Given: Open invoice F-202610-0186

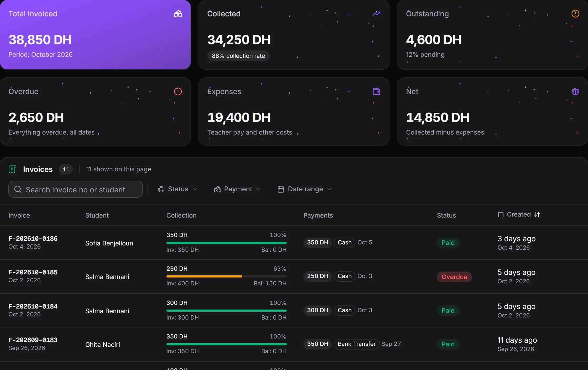Looking at the screenshot, I should [x=33, y=239].
